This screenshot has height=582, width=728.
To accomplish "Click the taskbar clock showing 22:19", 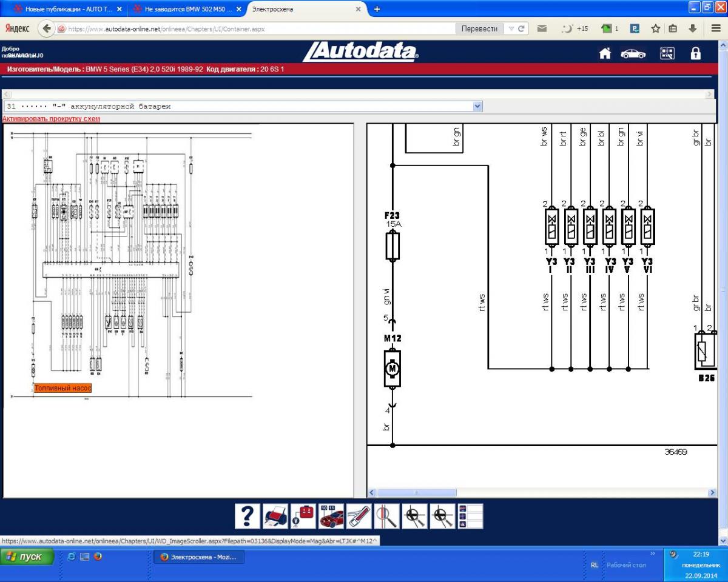I will click(701, 554).
